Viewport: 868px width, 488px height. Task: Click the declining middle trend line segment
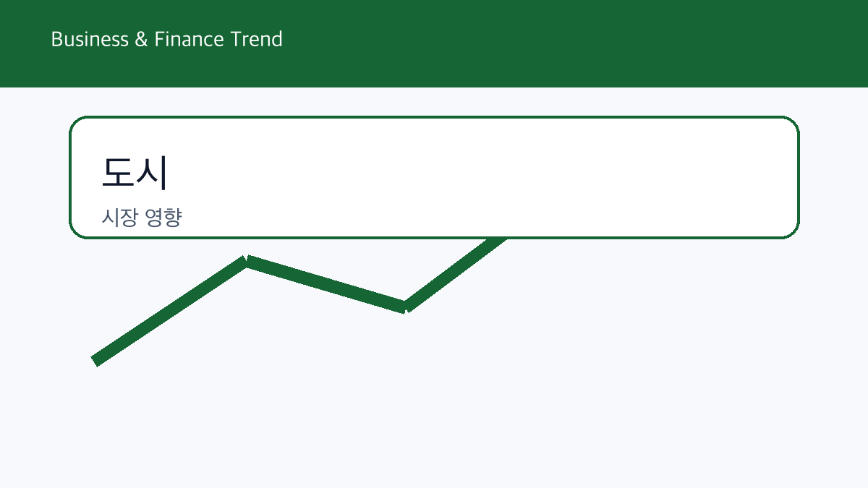tap(326, 284)
